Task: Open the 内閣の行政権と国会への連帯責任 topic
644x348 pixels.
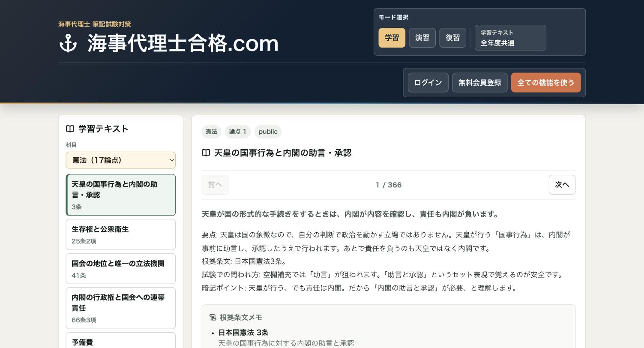Action: [121, 308]
